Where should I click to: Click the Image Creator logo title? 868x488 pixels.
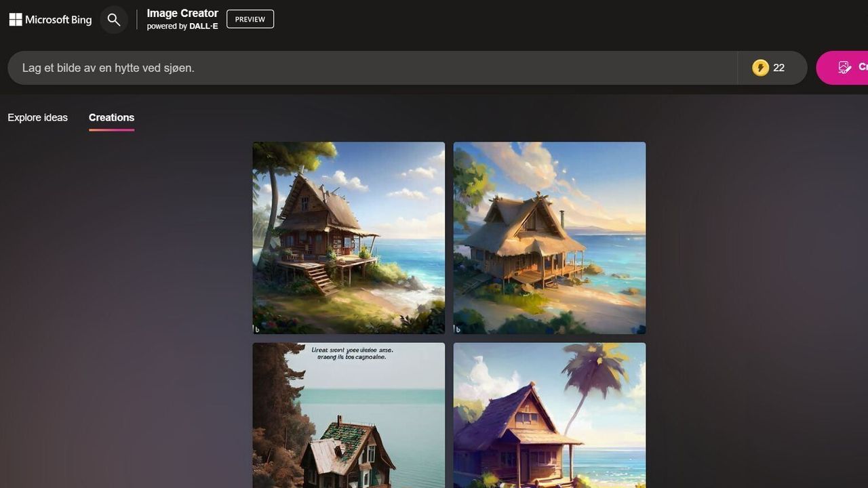tap(182, 13)
